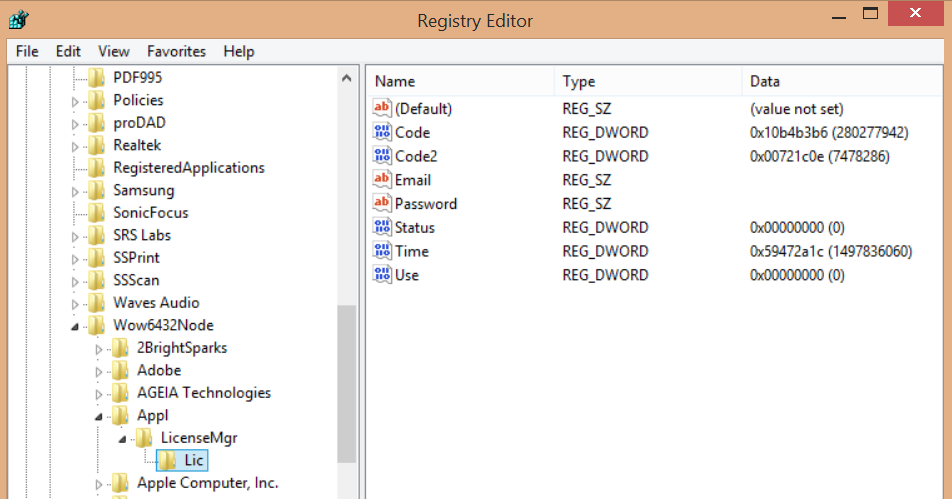Image resolution: width=952 pixels, height=499 pixels.
Task: Click the Time DWORD value icon
Action: (382, 251)
